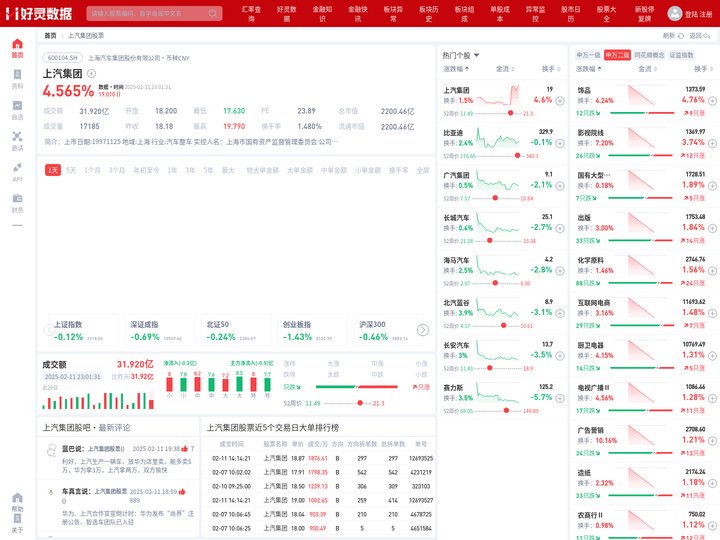Open the 沪深300 index card
This screenshot has height=540, width=720.
386,330
